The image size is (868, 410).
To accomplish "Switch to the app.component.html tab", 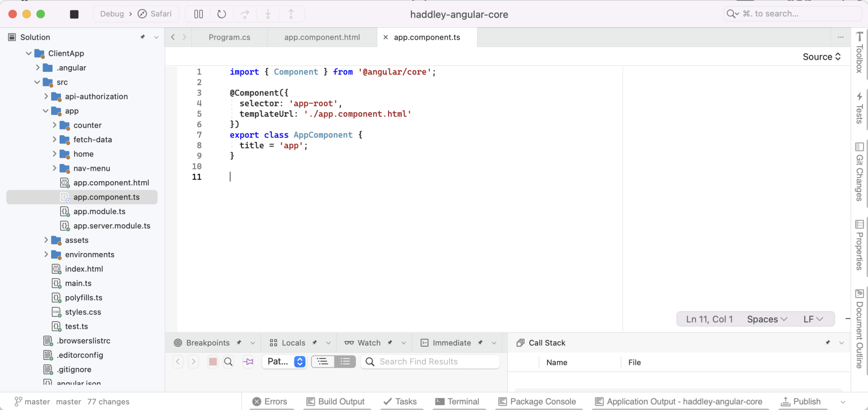I will pos(322,37).
